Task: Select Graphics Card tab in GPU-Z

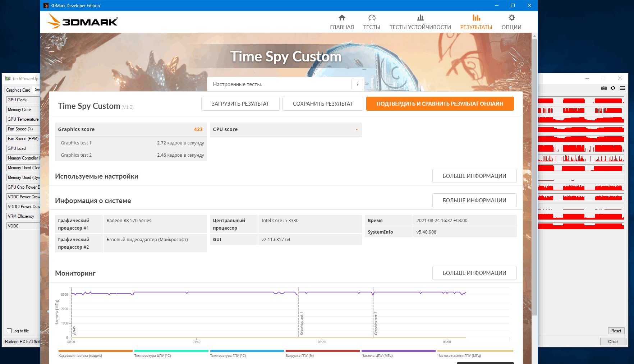Action: tap(18, 90)
